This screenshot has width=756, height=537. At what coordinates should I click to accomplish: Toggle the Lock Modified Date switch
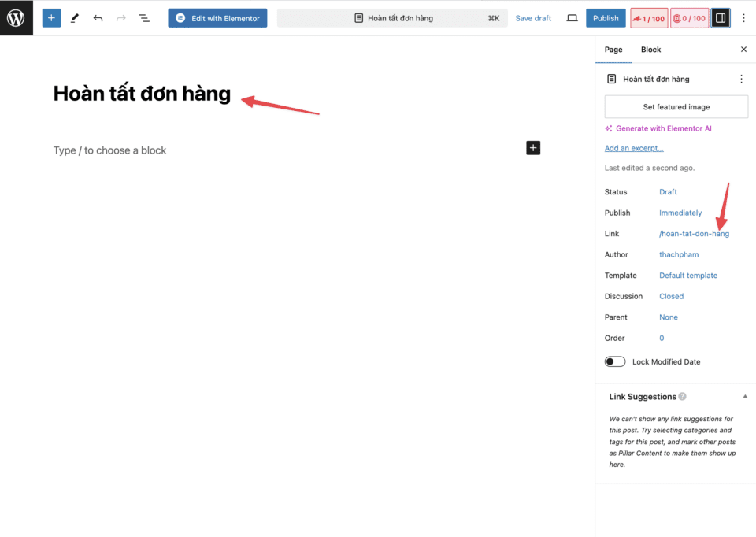tap(615, 361)
